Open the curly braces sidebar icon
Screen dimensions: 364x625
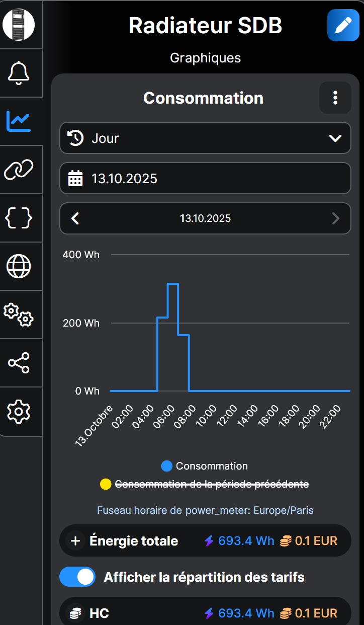point(19,218)
